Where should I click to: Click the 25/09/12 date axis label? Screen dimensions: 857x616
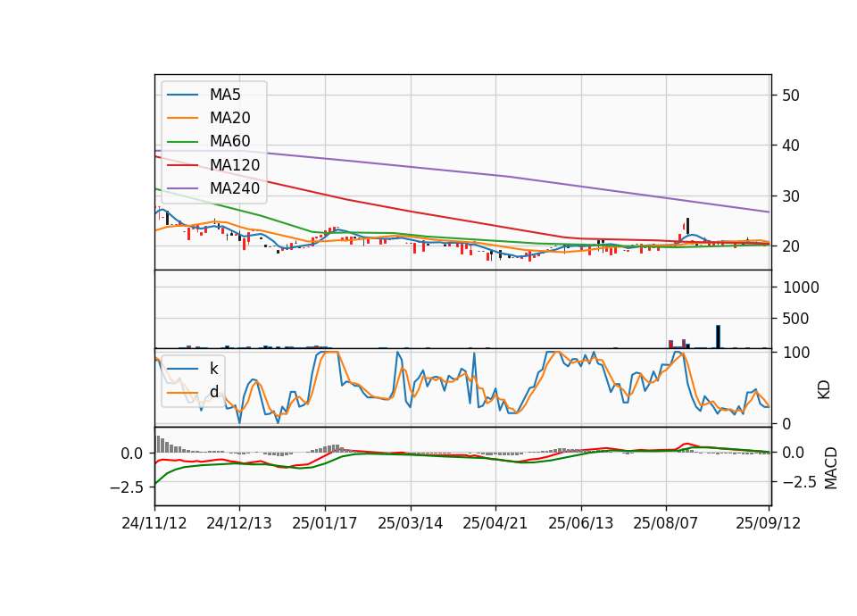coord(768,524)
